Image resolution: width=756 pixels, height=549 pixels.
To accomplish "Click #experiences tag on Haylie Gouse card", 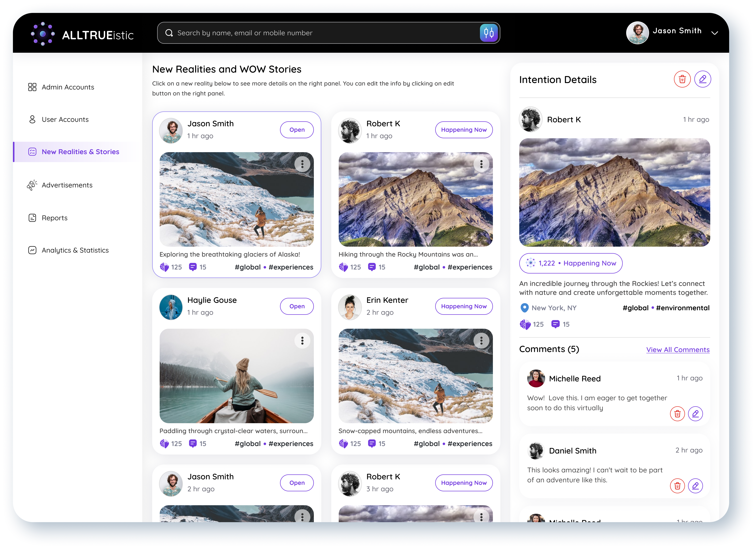I will coord(291,443).
